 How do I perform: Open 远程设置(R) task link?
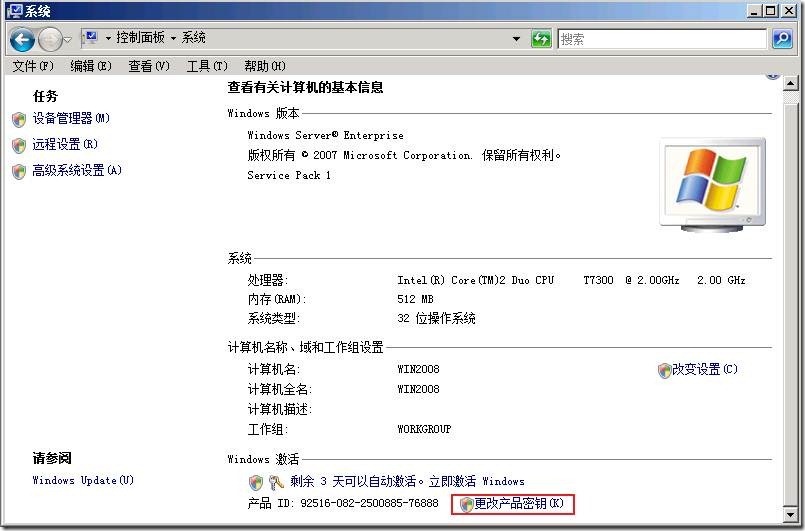[65, 144]
